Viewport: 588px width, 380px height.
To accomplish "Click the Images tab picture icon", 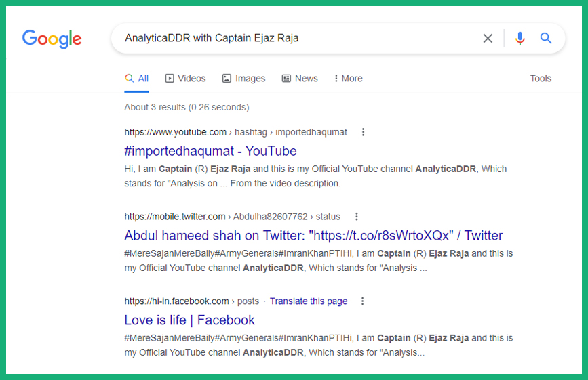I will tap(227, 79).
